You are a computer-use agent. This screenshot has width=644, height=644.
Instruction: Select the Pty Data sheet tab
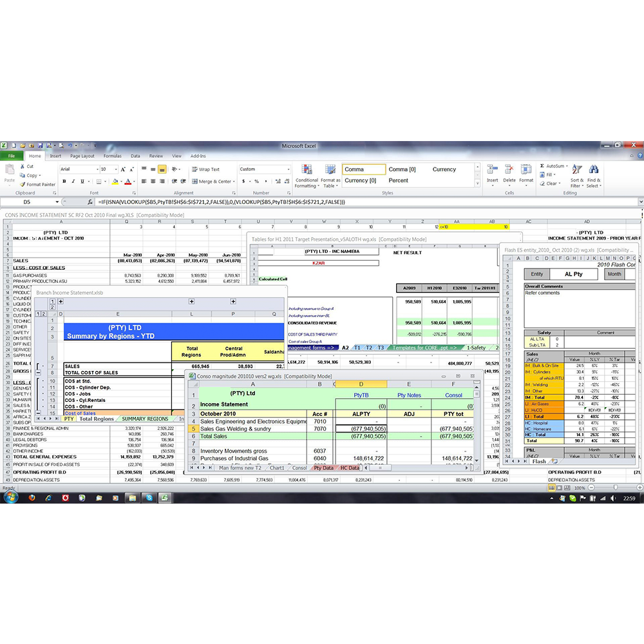(324, 468)
